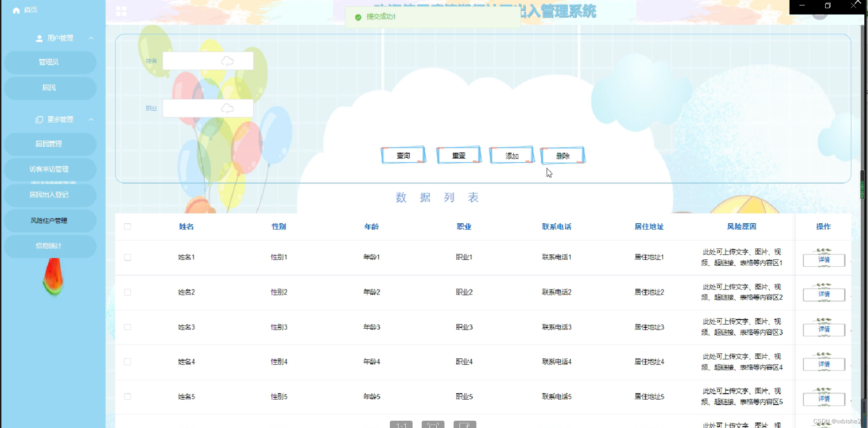Image resolution: width=868 pixels, height=428 pixels.
Task: Open 详情 details for the 姓名1 row
Action: click(824, 260)
